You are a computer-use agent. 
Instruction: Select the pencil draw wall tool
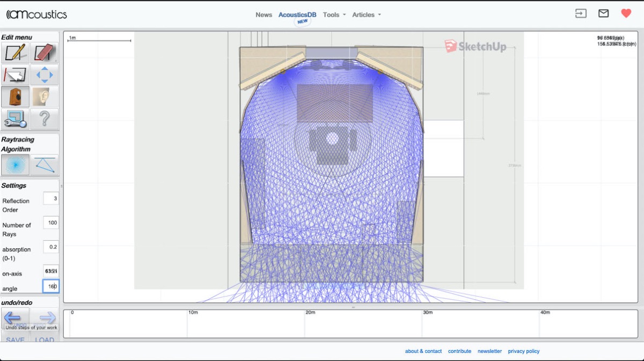[x=15, y=53]
